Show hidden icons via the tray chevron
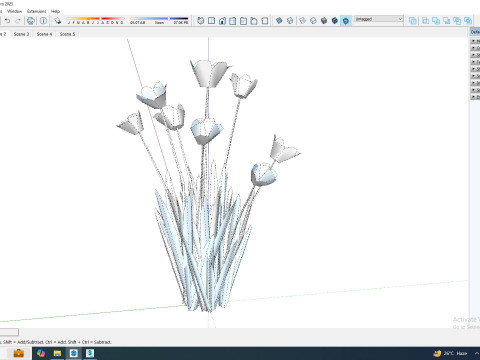 point(477,353)
